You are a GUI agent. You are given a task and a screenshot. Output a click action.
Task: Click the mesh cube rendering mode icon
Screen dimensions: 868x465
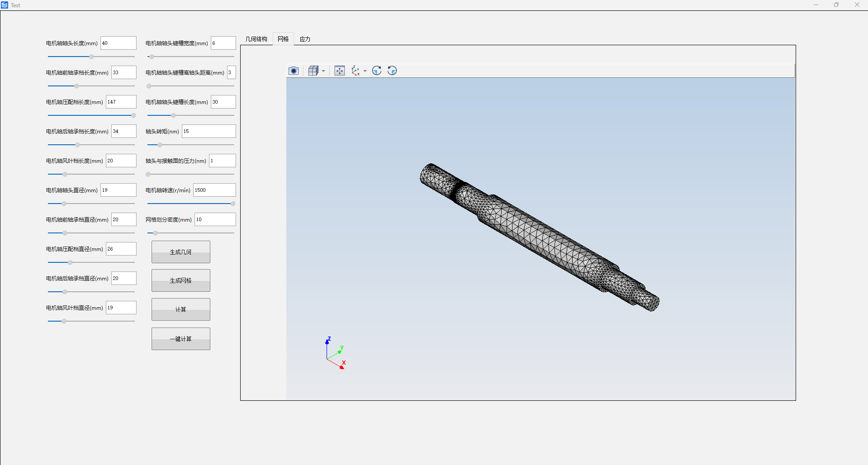point(313,71)
